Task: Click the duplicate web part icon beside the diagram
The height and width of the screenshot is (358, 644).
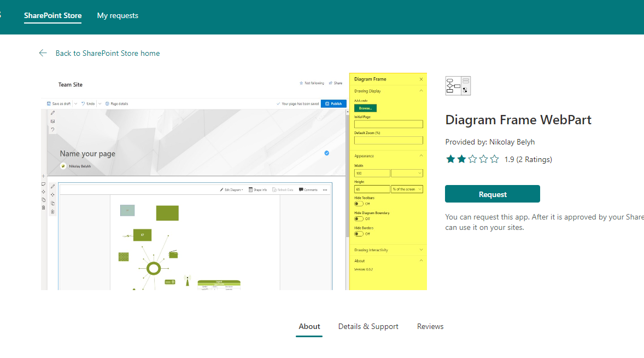Action: (52, 204)
